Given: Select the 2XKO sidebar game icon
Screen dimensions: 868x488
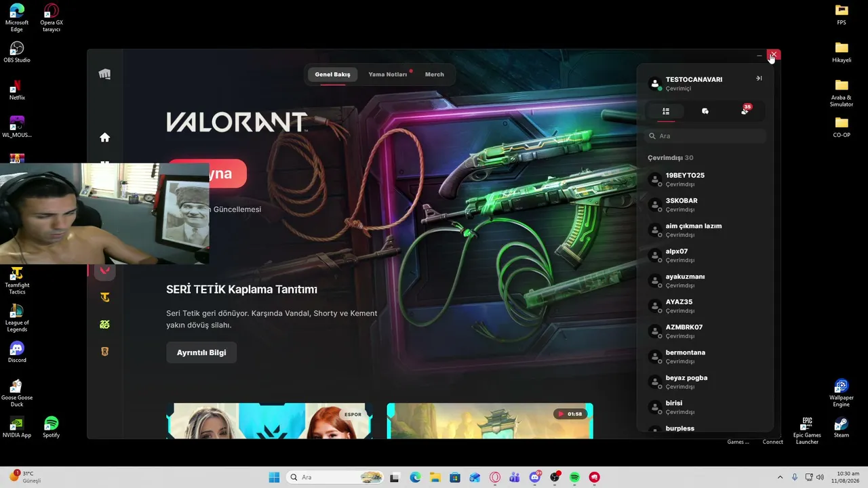Looking at the screenshot, I should pyautogui.click(x=104, y=324).
